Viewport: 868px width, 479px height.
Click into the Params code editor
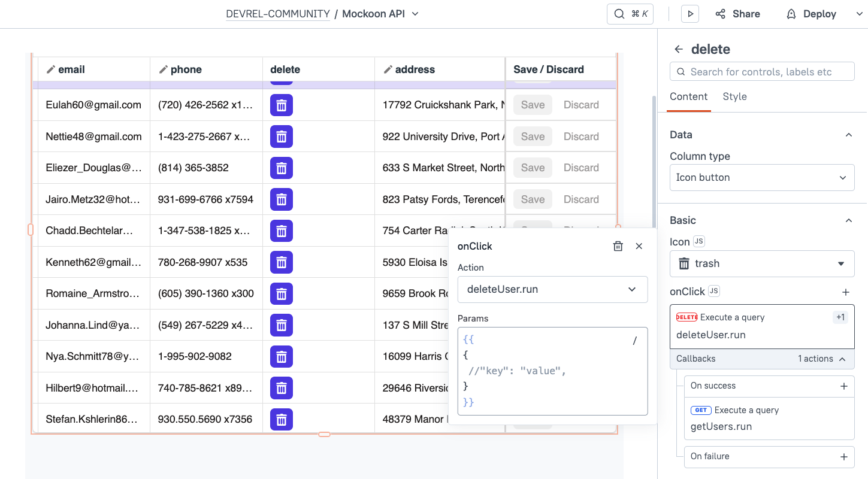coord(552,371)
